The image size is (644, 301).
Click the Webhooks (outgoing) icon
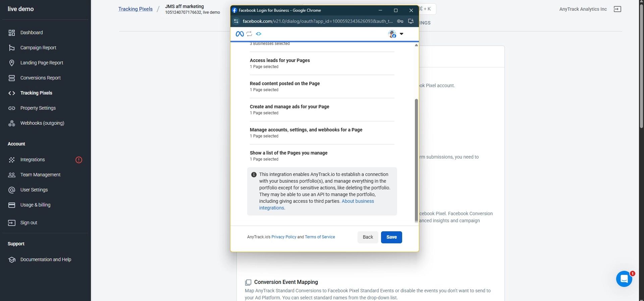[x=12, y=123]
